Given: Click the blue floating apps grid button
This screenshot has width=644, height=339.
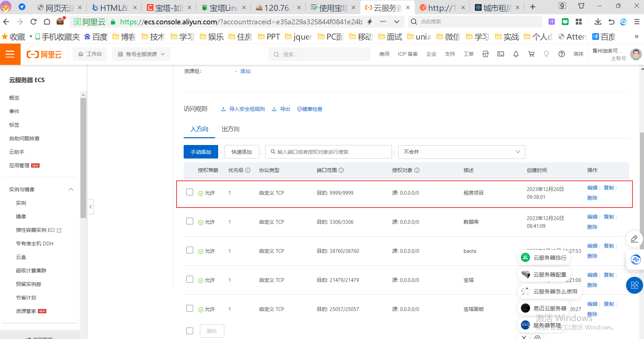Looking at the screenshot, I should click(x=635, y=285).
